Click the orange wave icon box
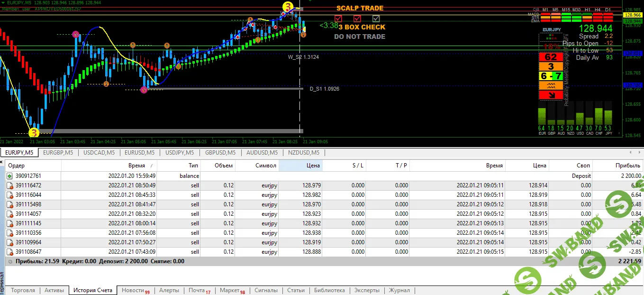This screenshot has width=644, height=295. 551,85
